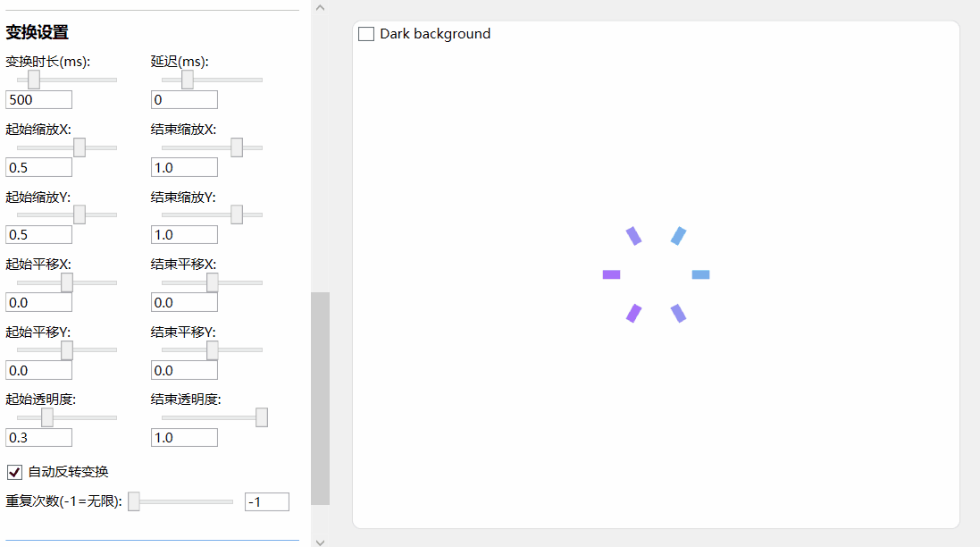Select the 起始缩放Y field showing 0.5
The width and height of the screenshot is (980, 547).
tap(38, 235)
